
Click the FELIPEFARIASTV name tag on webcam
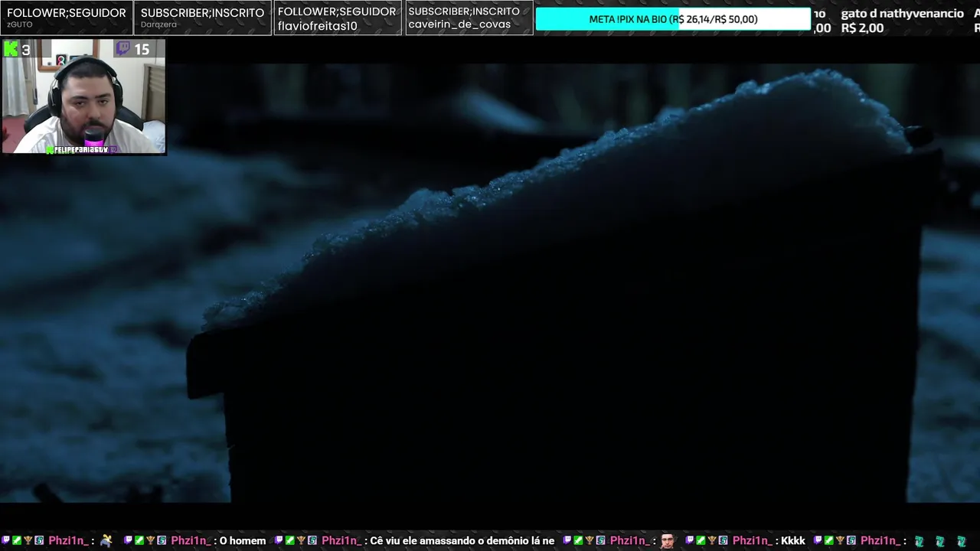(80, 150)
